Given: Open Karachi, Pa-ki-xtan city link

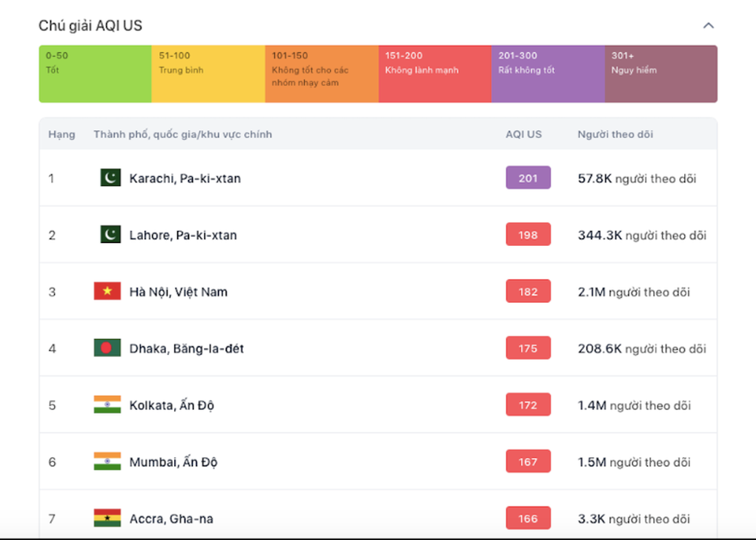Looking at the screenshot, I should pyautogui.click(x=185, y=179).
